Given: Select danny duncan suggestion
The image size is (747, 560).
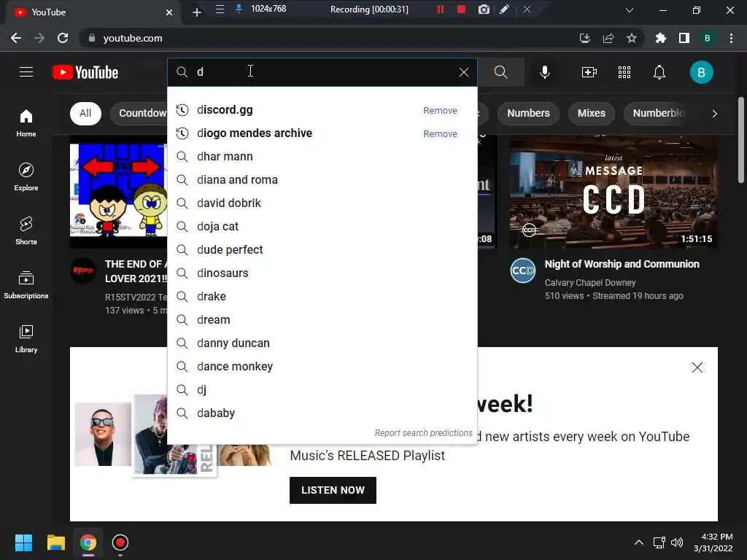Looking at the screenshot, I should point(322,343).
